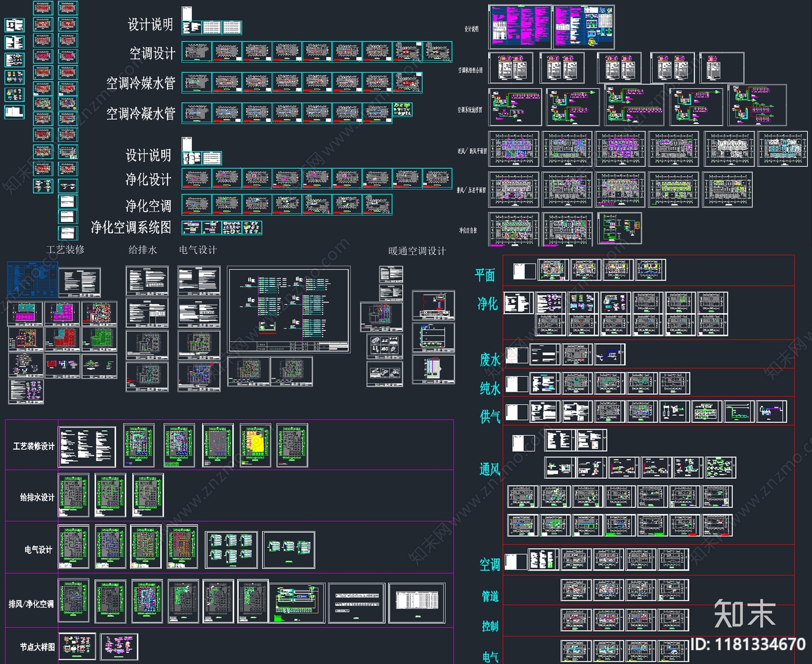812x664 pixels.
Task: Click the small 空调机组组合图 label
Action: (x=470, y=70)
